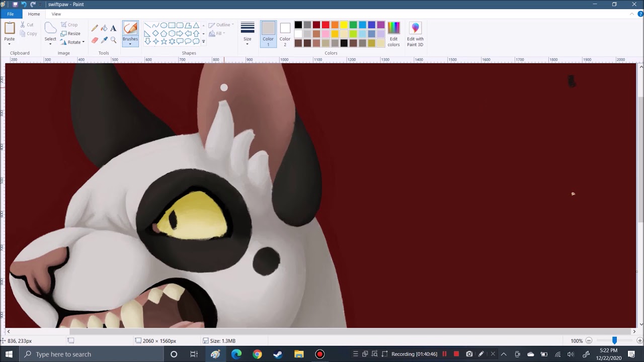Viewport: 644px width, 362px height.
Task: Click the horizontal scrollbar right arrow
Action: coord(634,331)
